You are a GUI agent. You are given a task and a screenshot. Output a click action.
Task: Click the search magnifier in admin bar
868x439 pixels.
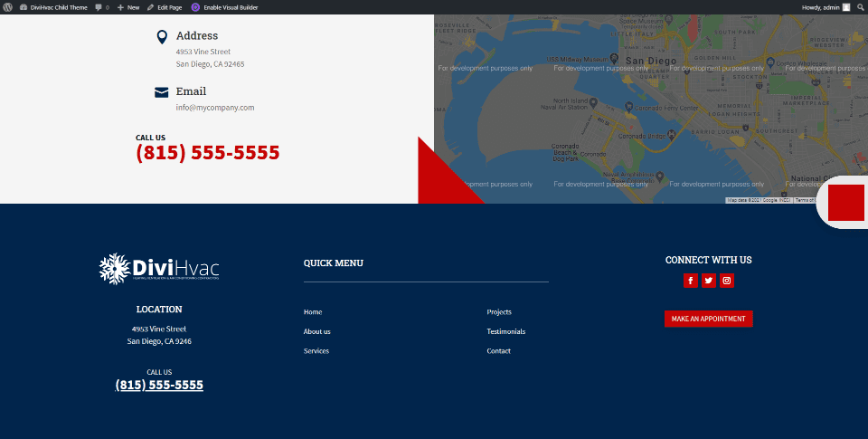tap(860, 7)
